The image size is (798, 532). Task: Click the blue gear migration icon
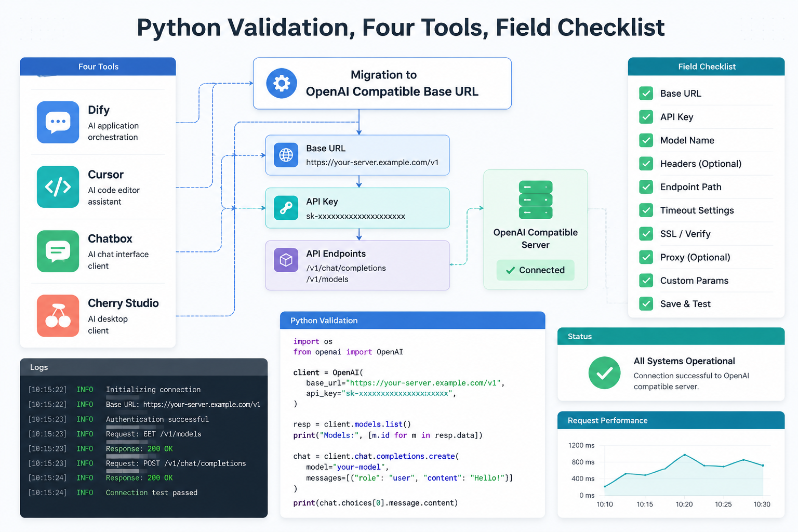[x=282, y=83]
